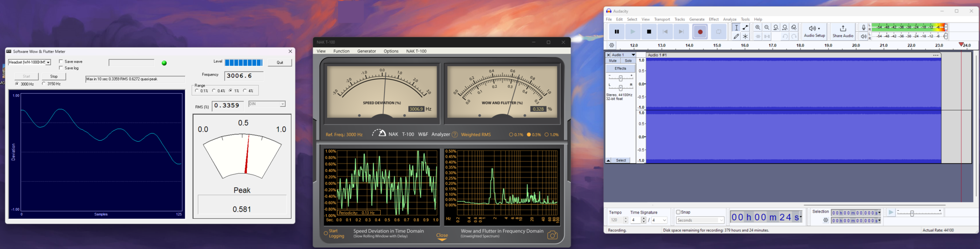
Task: Select the Multi-tool asterisk icon
Action: pyautogui.click(x=745, y=36)
